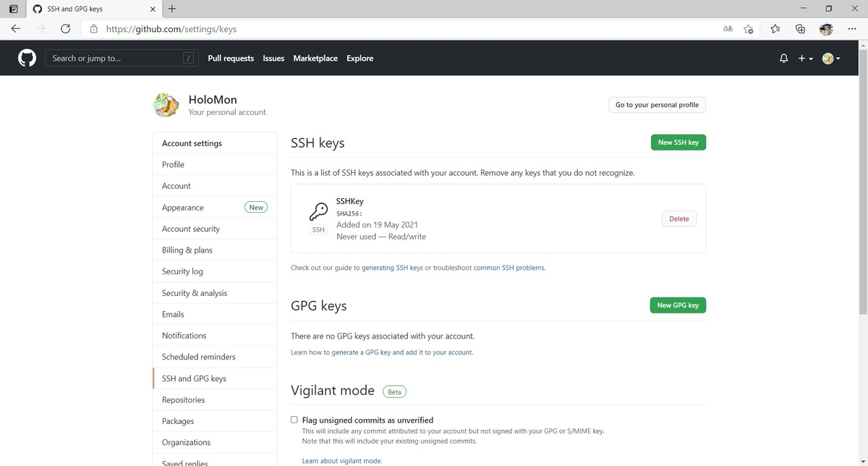Image resolution: width=868 pixels, height=466 pixels.
Task: Click the browser translate icon in address bar
Action: 728,29
